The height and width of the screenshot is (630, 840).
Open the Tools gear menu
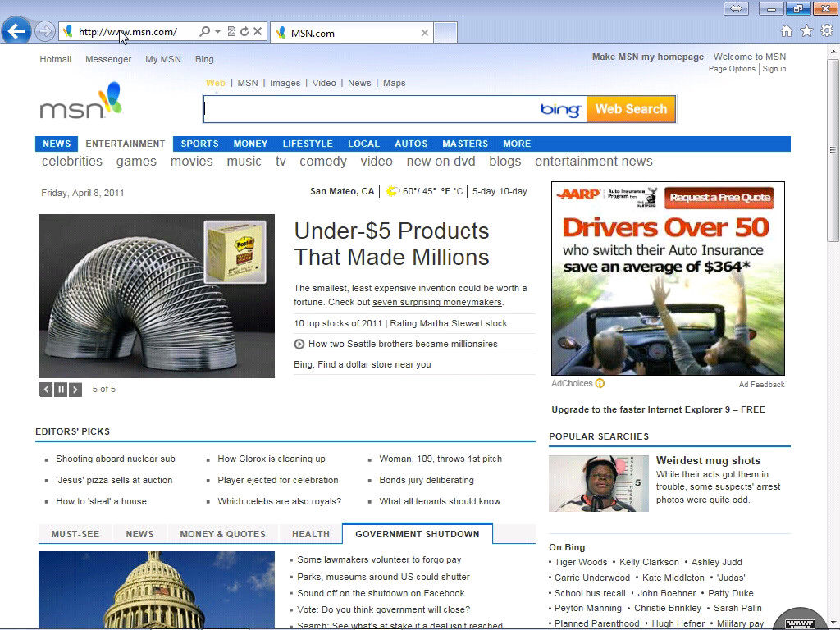coord(827,31)
